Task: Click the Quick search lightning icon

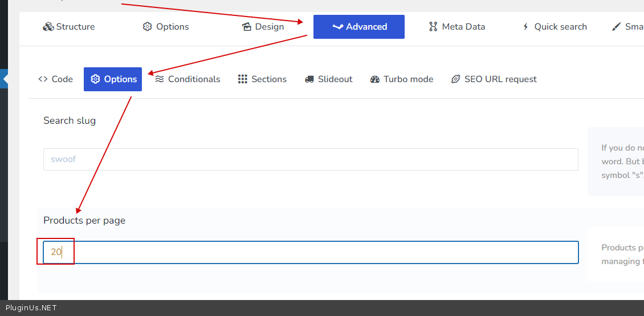Action: click(525, 27)
